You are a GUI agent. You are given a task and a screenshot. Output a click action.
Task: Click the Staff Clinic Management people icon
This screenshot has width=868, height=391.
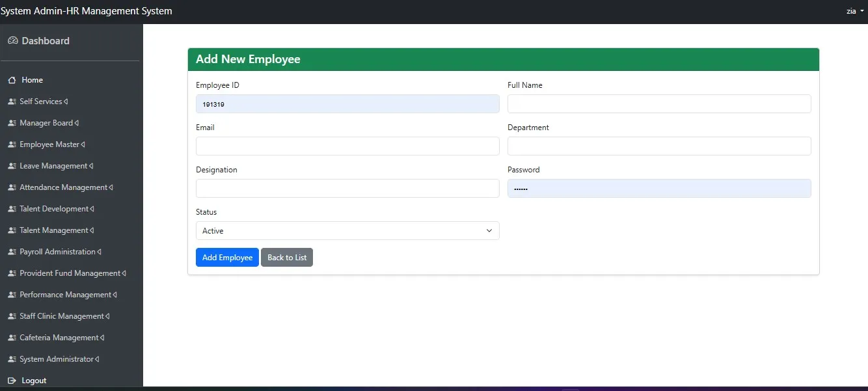[x=12, y=316]
